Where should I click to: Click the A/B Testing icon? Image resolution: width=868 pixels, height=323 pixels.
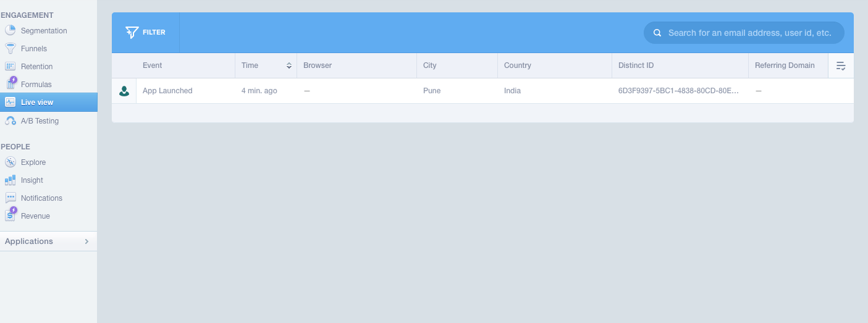10,121
